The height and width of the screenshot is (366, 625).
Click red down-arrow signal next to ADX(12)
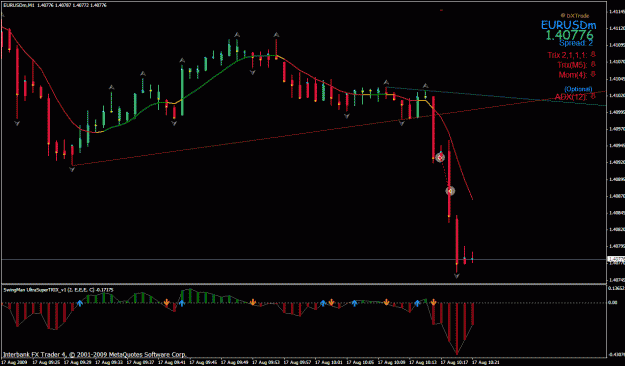(593, 96)
